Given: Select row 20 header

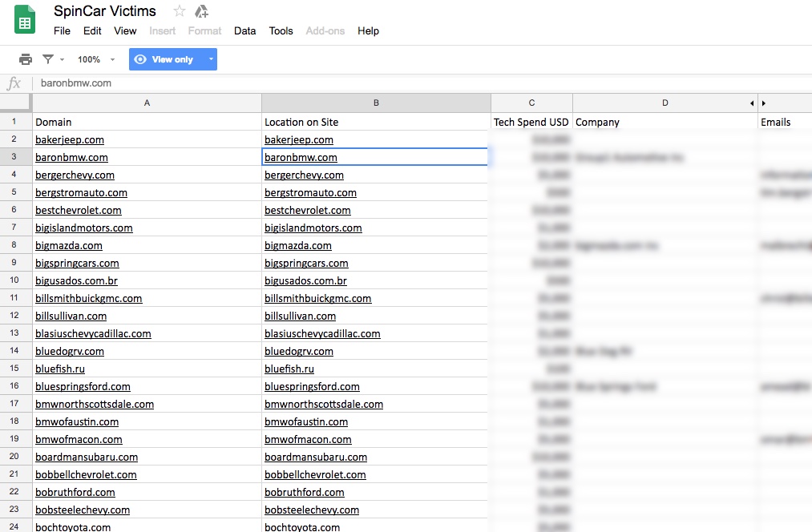Looking at the screenshot, I should (x=14, y=456).
